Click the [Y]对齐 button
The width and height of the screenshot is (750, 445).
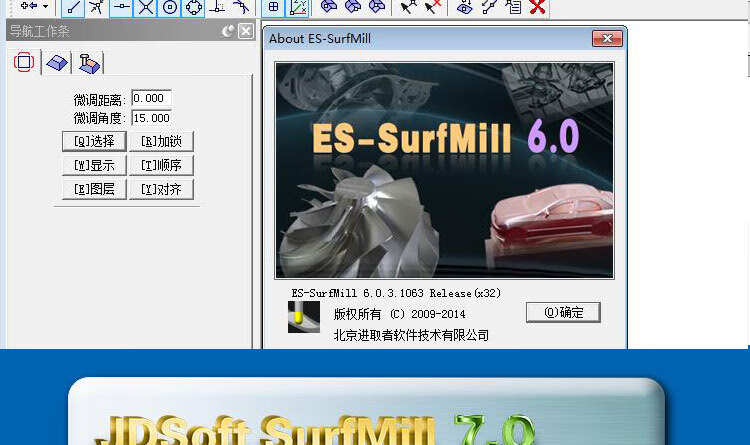point(161,189)
